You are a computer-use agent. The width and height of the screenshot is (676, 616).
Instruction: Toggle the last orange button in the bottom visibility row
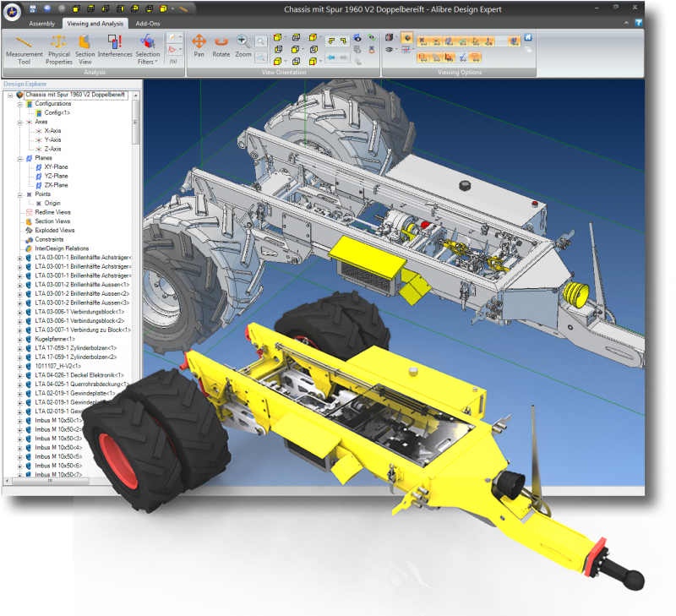pyautogui.click(x=476, y=57)
